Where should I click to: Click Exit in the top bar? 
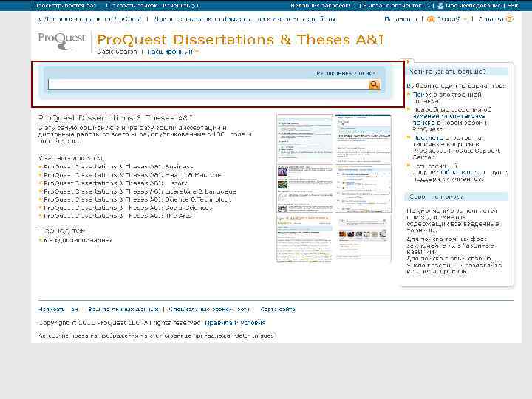click(513, 5)
